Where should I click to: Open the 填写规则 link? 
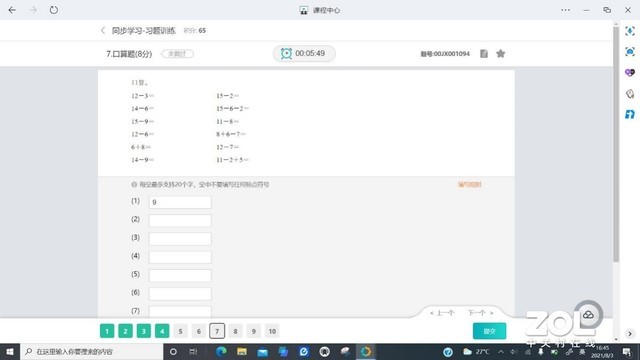[469, 184]
